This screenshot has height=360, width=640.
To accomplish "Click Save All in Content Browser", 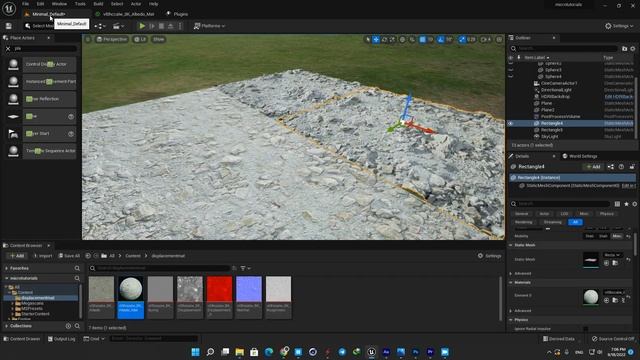I will (x=69, y=256).
